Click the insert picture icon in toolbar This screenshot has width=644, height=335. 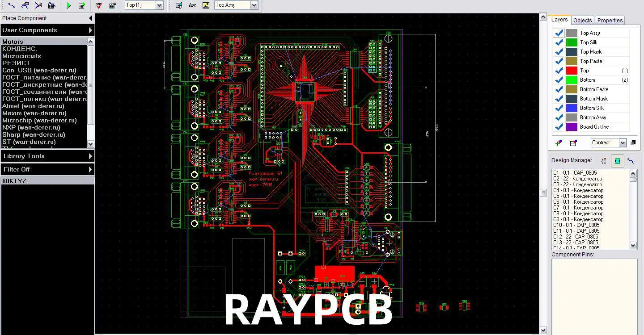[x=206, y=5]
